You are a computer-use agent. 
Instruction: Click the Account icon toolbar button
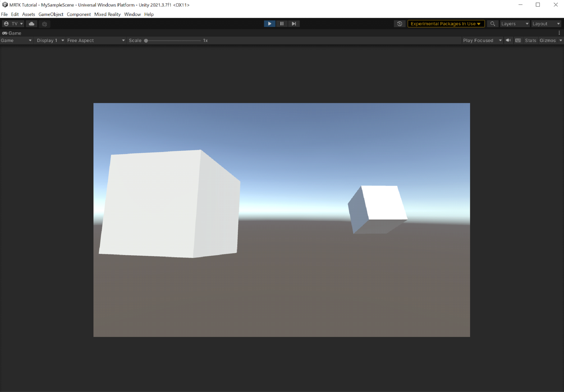tap(6, 24)
